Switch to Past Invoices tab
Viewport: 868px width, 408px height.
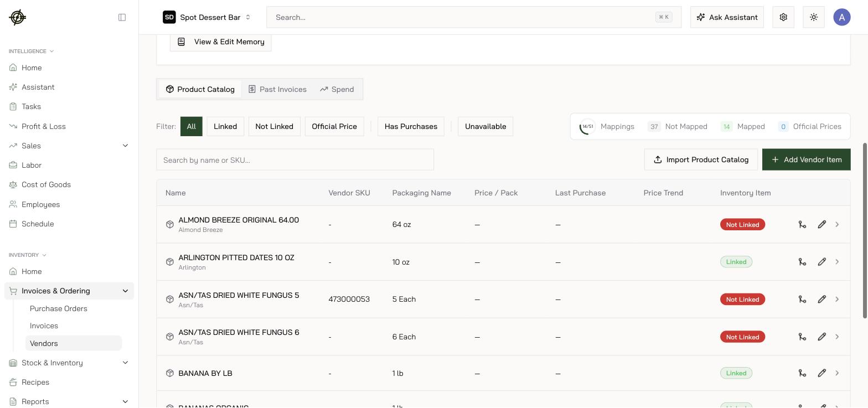[277, 89]
